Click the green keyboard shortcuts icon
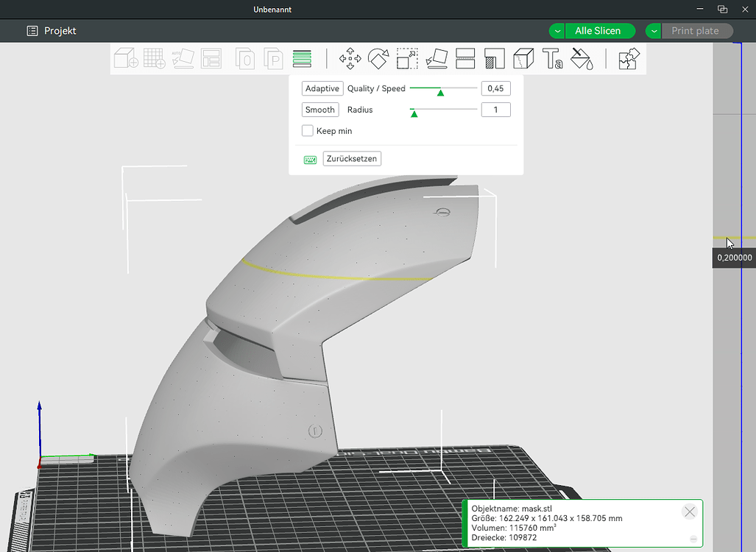 click(x=310, y=160)
